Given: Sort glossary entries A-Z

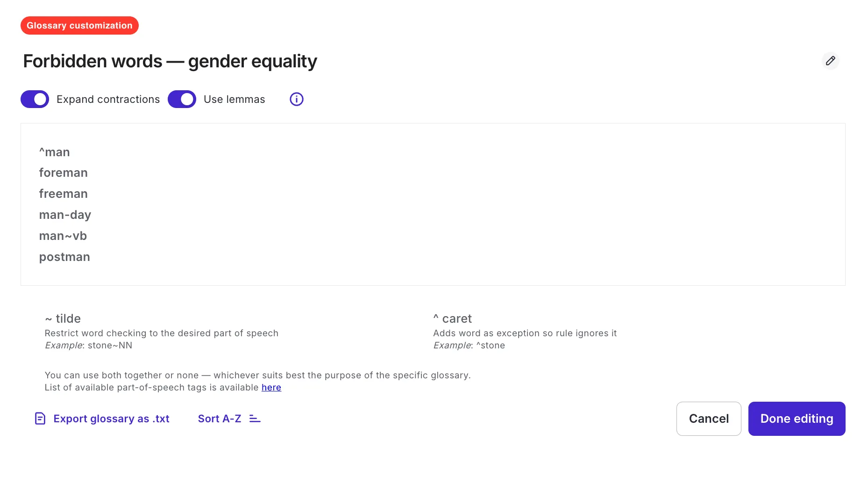Looking at the screenshot, I should [x=220, y=419].
